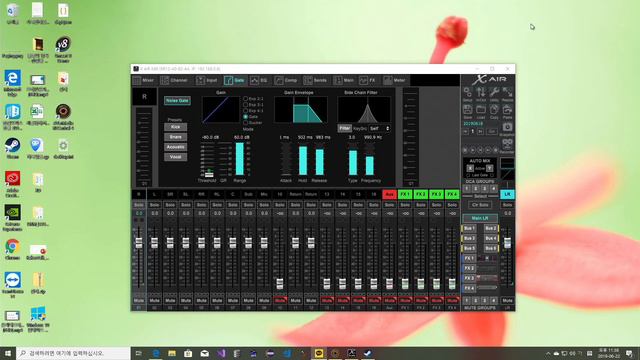Apply the Snare gate preset
Image resolution: width=640 pixels, height=360 pixels.
[176, 137]
